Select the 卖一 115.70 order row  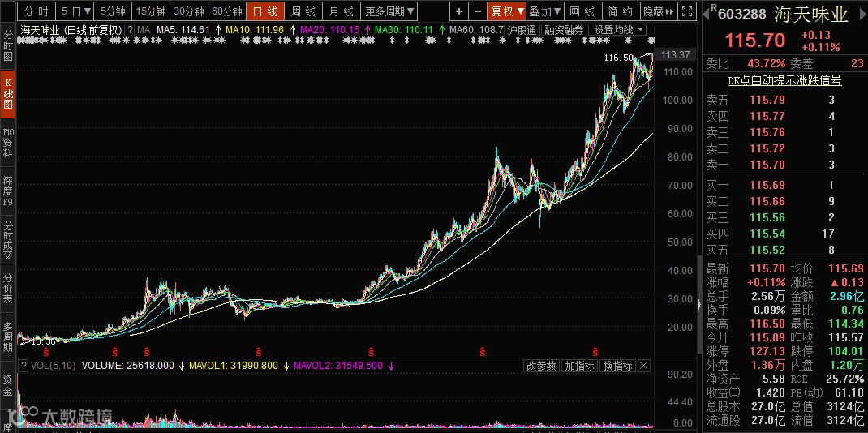784,165
